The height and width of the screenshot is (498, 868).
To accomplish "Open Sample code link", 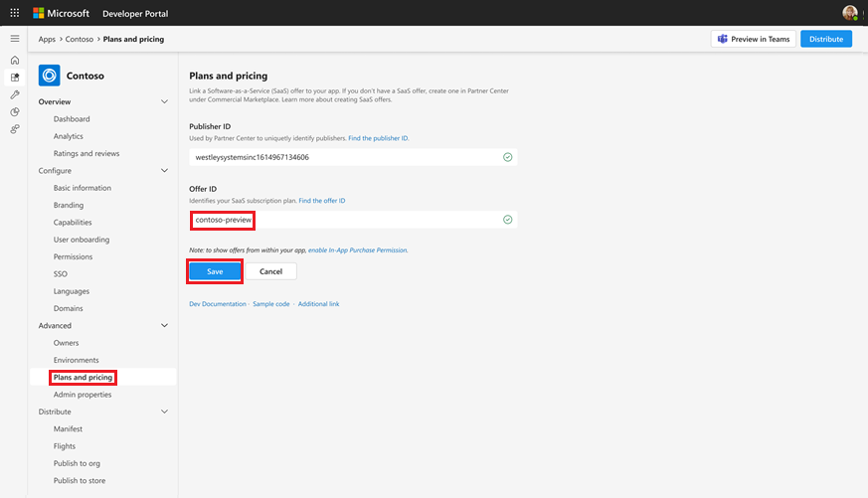I will [271, 304].
